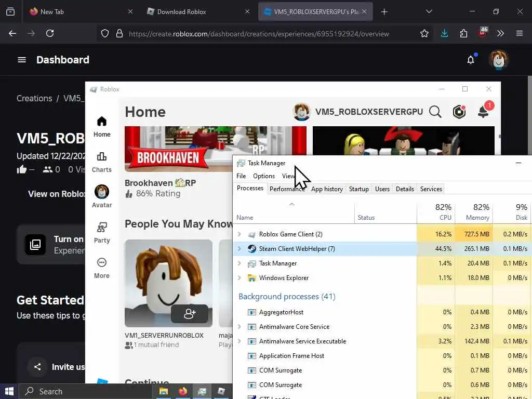Switch to the Details tab

pos(405,189)
